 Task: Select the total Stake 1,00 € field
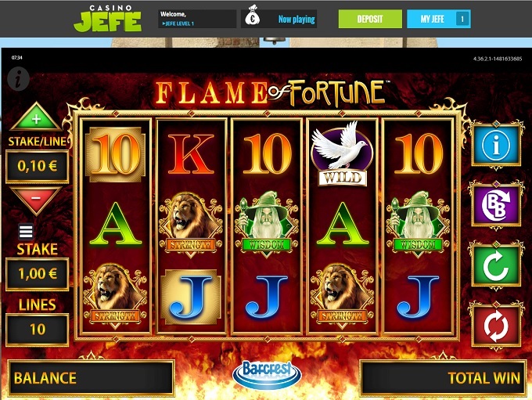click(37, 274)
